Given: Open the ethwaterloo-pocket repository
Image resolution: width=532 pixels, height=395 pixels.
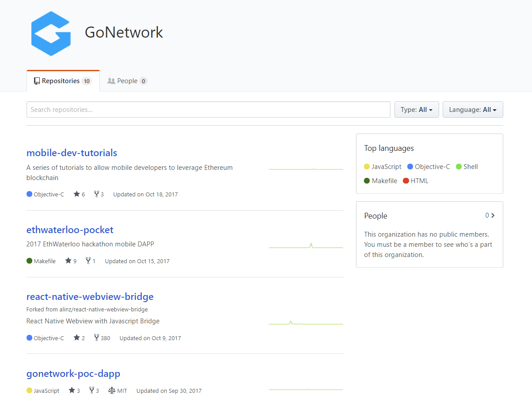Looking at the screenshot, I should (x=70, y=230).
